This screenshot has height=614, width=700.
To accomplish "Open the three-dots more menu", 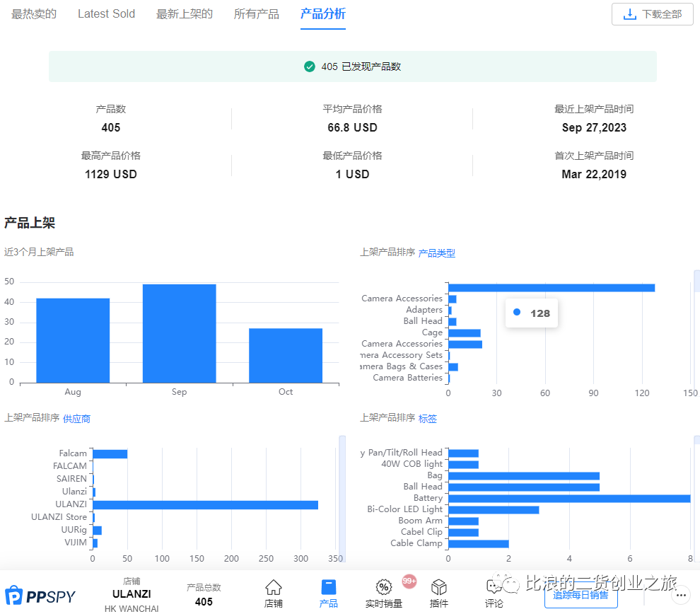I will coord(681,595).
